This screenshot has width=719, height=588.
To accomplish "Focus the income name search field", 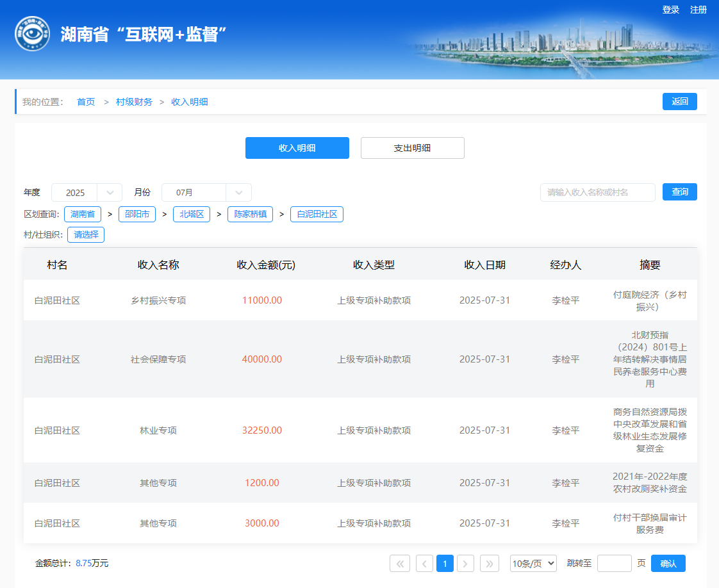I will 597,193.
